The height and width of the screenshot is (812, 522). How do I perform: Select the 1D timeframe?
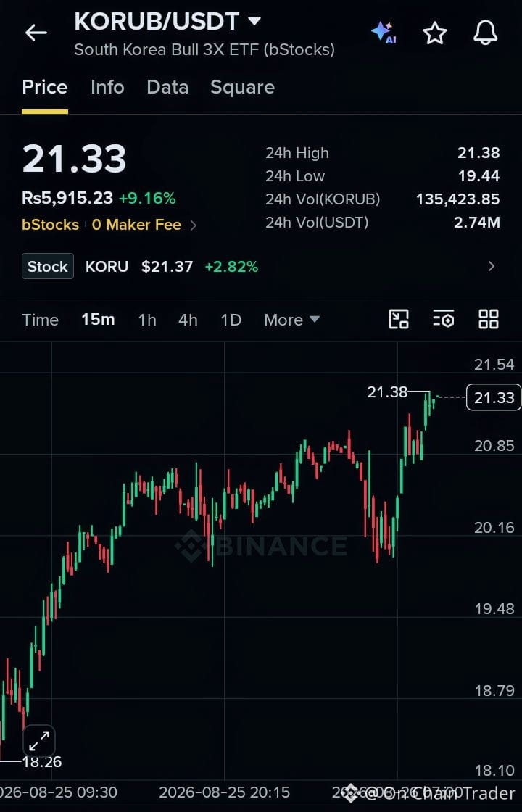[231, 320]
